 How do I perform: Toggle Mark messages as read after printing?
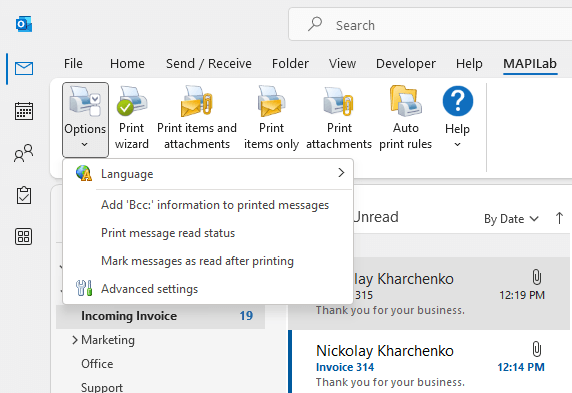pos(208,261)
